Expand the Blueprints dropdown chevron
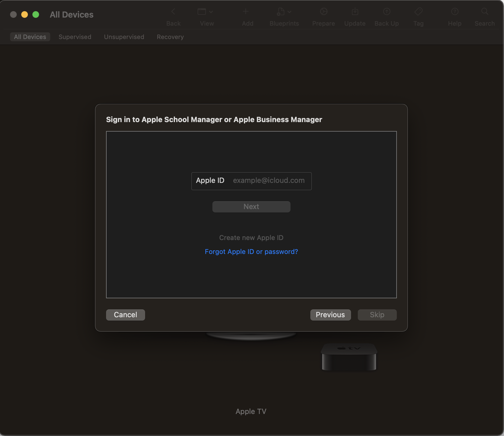This screenshot has height=436, width=504. pyautogui.click(x=289, y=12)
